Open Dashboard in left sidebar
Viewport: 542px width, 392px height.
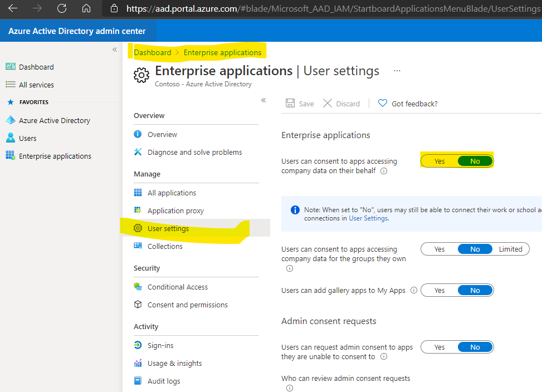click(x=36, y=67)
